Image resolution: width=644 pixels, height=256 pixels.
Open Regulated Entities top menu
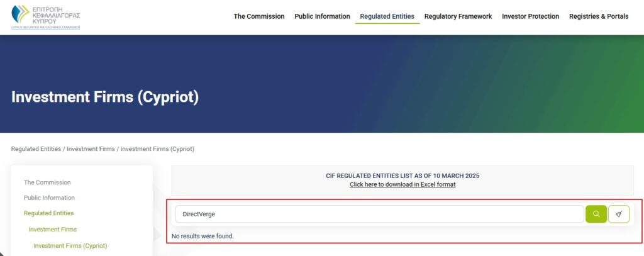387,16
